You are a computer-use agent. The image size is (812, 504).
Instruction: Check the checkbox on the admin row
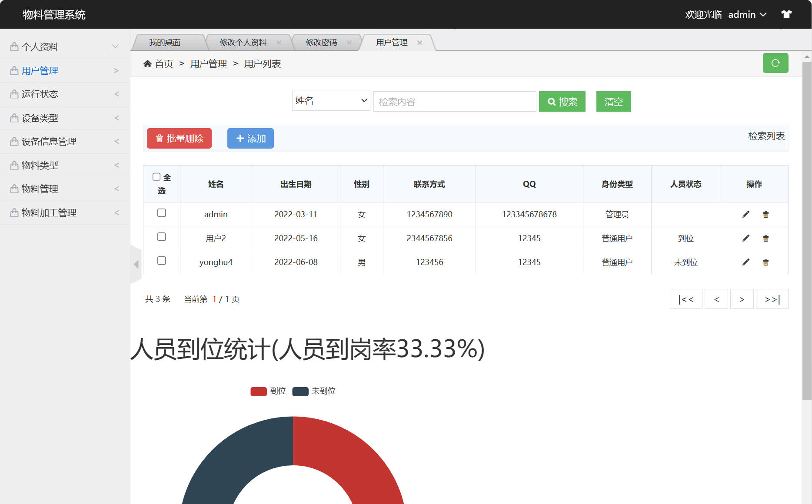click(161, 213)
